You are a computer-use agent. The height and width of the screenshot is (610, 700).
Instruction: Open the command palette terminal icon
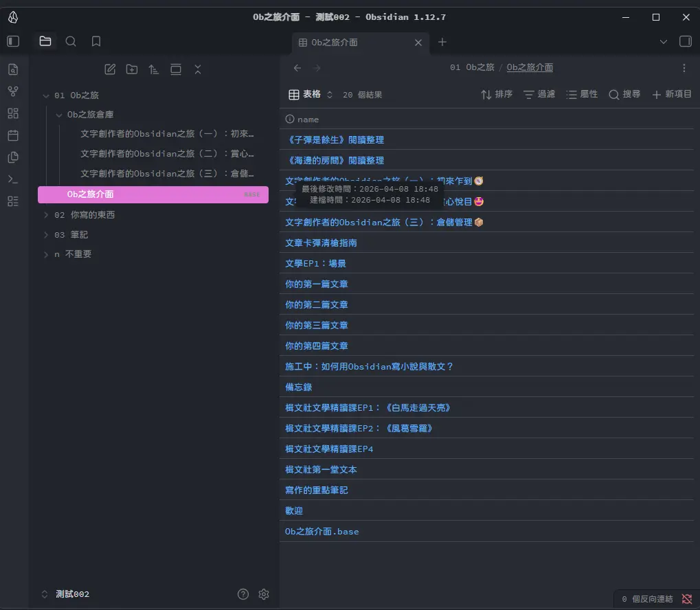point(13,179)
